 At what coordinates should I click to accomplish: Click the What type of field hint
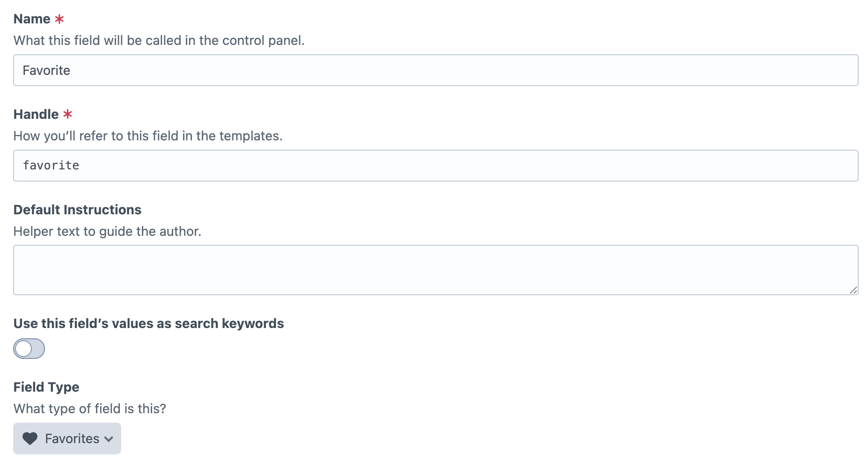click(x=90, y=409)
